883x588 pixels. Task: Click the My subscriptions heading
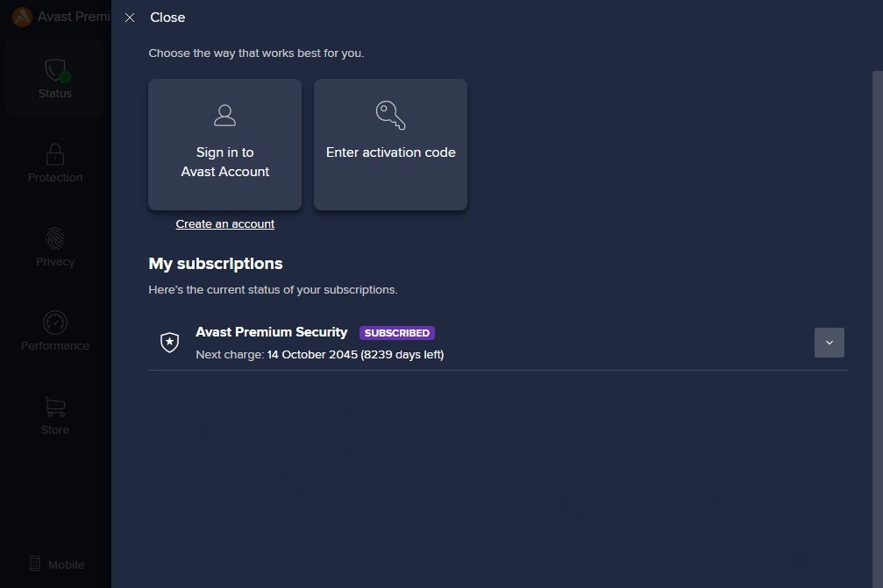(216, 264)
